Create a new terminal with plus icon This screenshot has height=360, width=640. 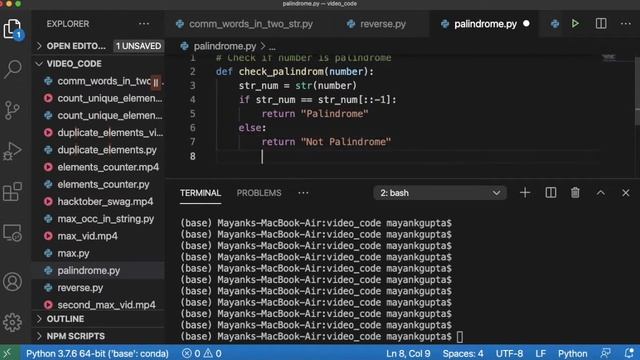tap(525, 193)
